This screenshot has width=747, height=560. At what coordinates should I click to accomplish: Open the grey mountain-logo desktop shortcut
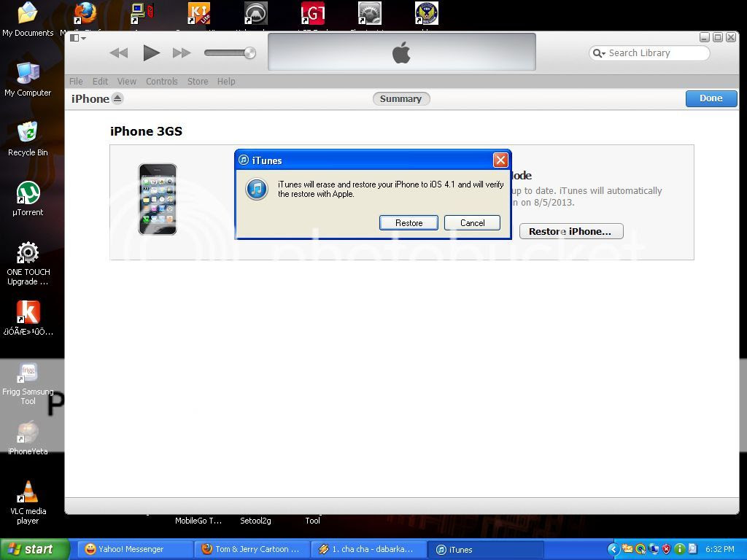(256, 13)
